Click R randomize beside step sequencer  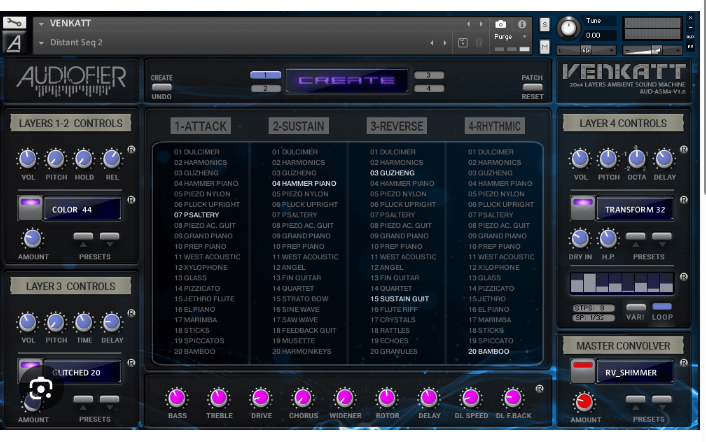tap(683, 277)
